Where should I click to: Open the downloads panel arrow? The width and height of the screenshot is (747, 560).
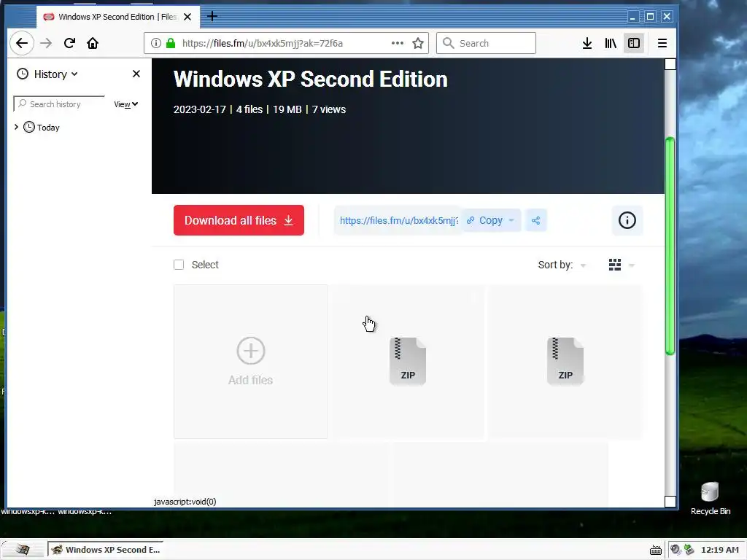tap(587, 43)
